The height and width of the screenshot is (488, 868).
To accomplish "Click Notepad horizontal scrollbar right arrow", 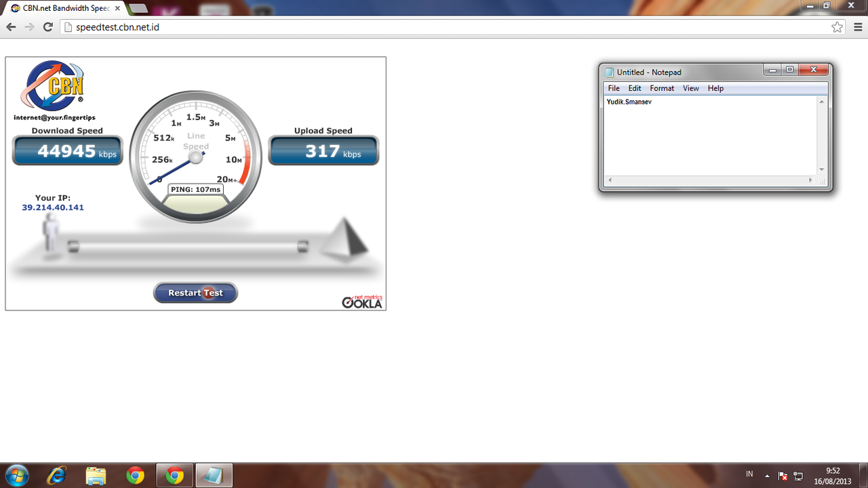I will [811, 180].
